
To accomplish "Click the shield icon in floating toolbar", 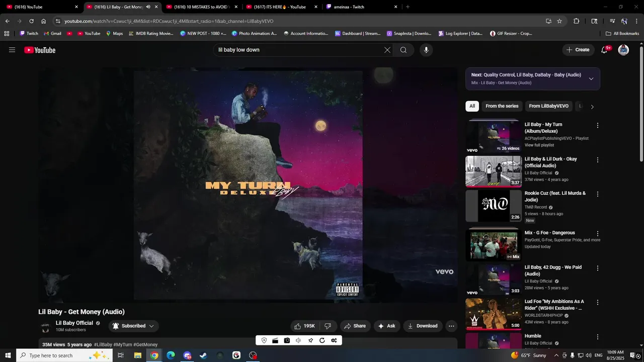I will point(264,340).
